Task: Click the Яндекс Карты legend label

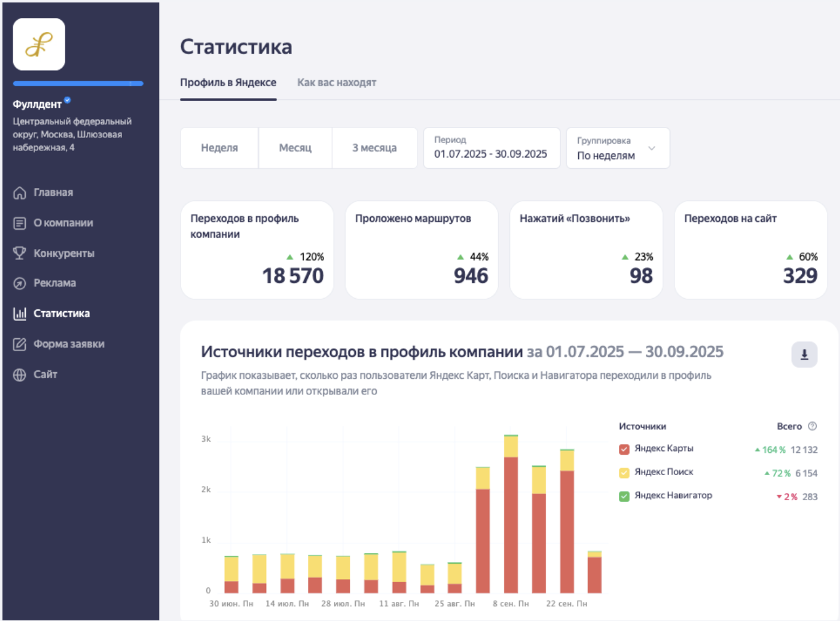Action: (x=664, y=448)
